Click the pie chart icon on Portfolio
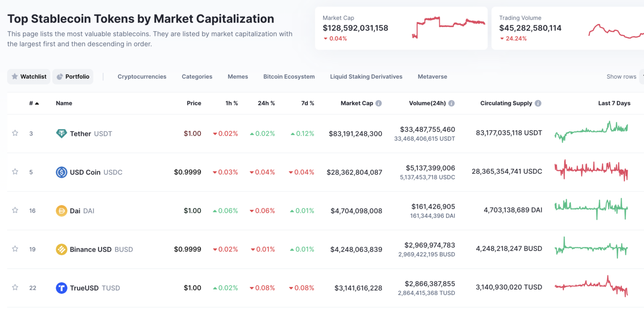This screenshot has width=644, height=312. coord(60,77)
